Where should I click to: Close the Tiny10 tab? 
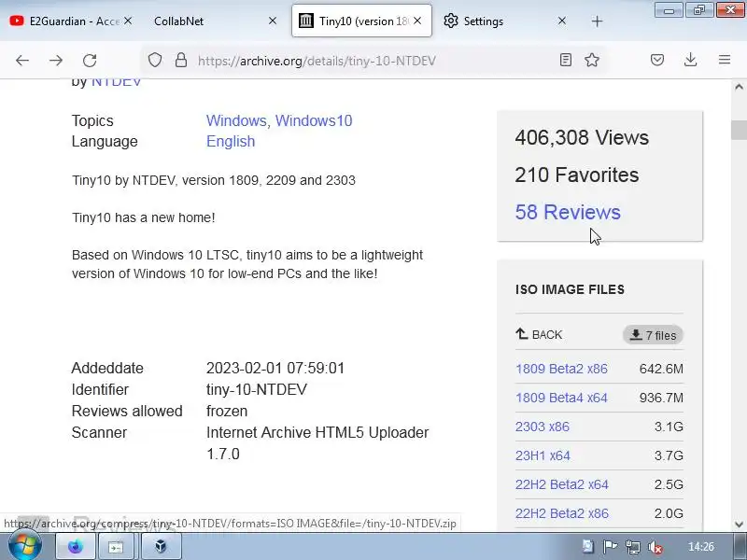point(417,21)
